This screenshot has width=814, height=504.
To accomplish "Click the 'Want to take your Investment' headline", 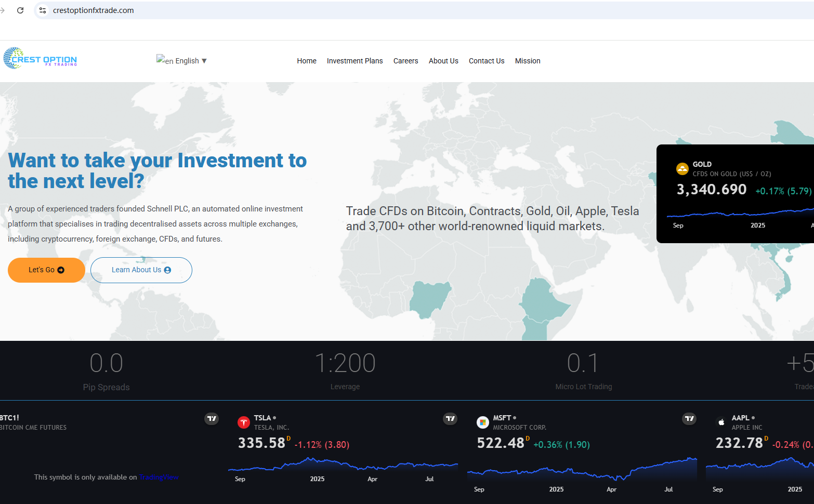I will pyautogui.click(x=157, y=171).
